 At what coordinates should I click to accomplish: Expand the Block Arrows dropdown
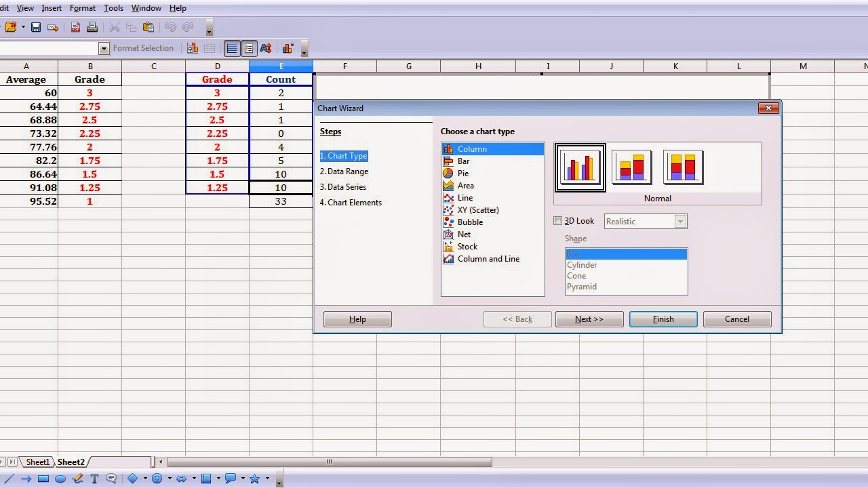pos(194,479)
